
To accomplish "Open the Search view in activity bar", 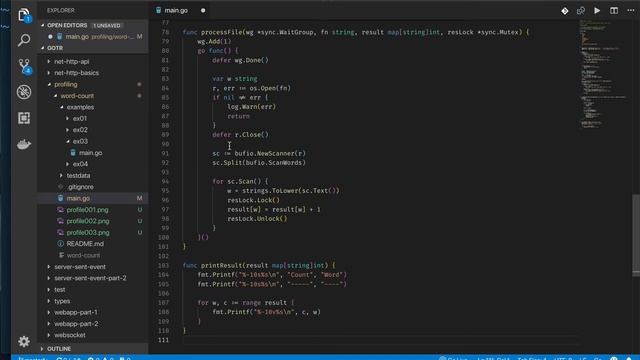I will pyautogui.click(x=24, y=40).
